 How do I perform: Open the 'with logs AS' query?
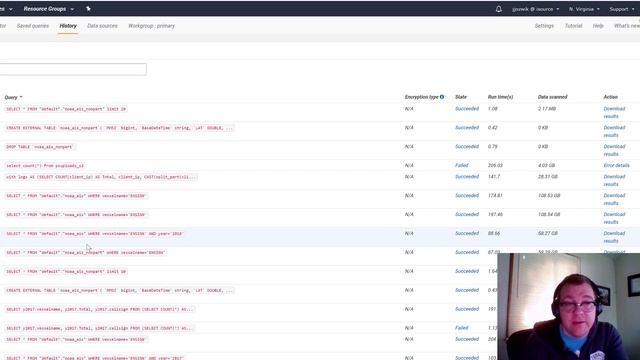[x=101, y=177]
